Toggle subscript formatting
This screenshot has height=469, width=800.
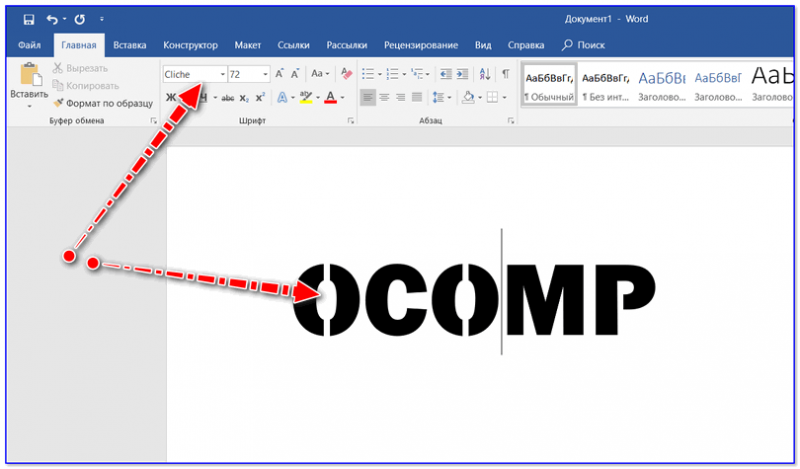click(x=244, y=98)
